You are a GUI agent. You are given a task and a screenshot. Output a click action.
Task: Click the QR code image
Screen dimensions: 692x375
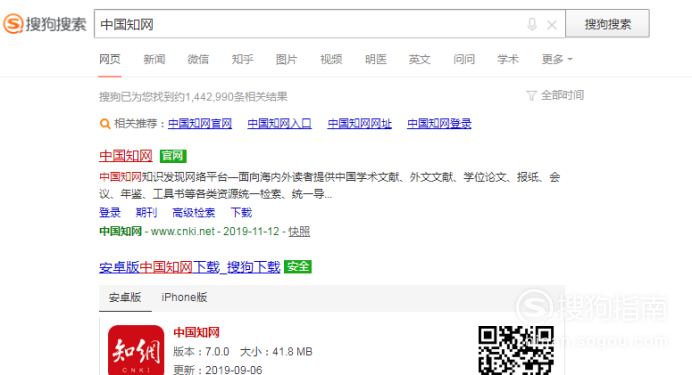(516, 350)
